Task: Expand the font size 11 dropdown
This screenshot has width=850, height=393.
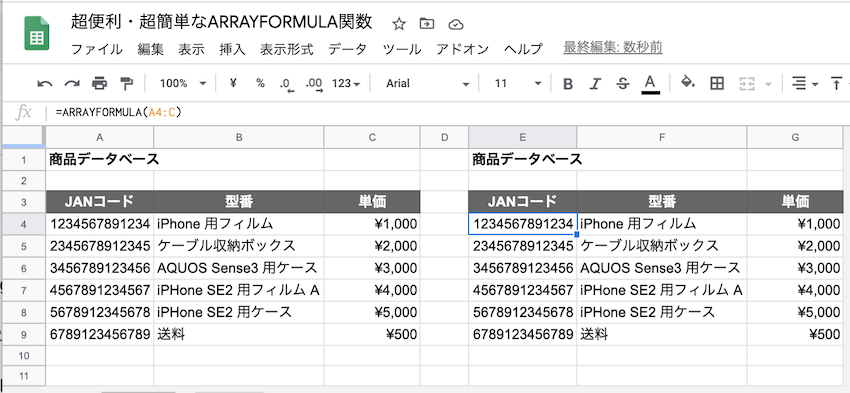Action: [518, 83]
